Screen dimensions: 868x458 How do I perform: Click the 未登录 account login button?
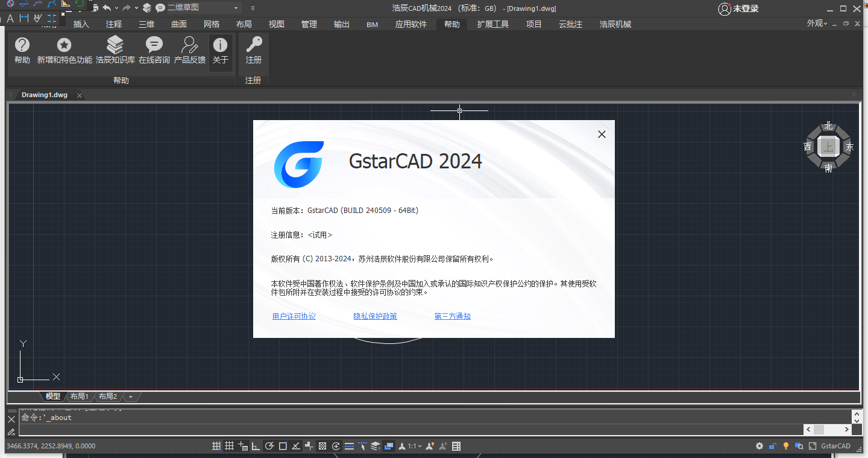(x=738, y=8)
